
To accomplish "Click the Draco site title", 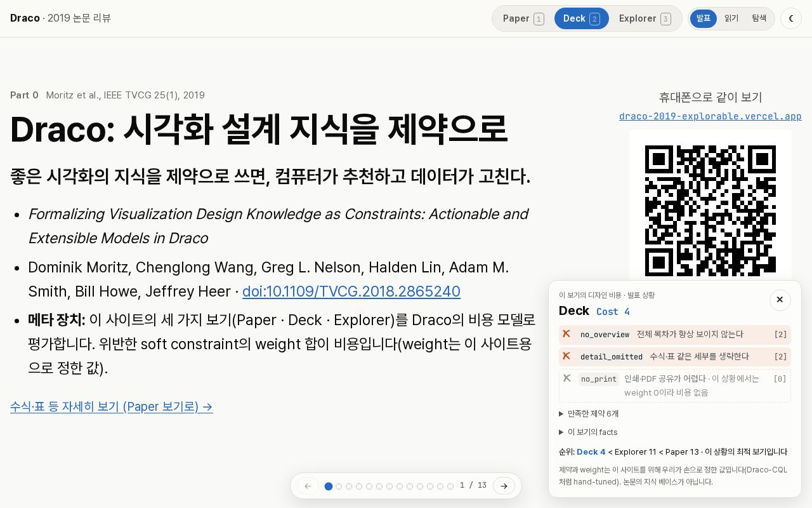I will pos(25,18).
